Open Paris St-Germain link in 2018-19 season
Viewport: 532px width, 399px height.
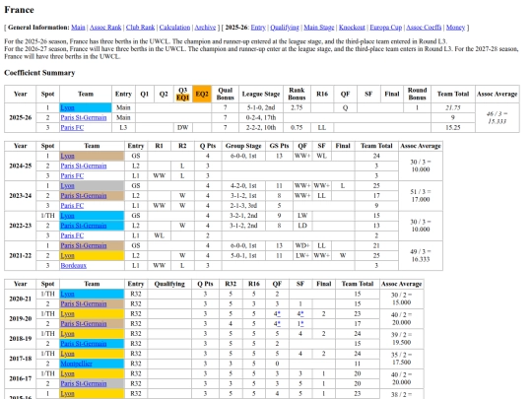tap(84, 344)
